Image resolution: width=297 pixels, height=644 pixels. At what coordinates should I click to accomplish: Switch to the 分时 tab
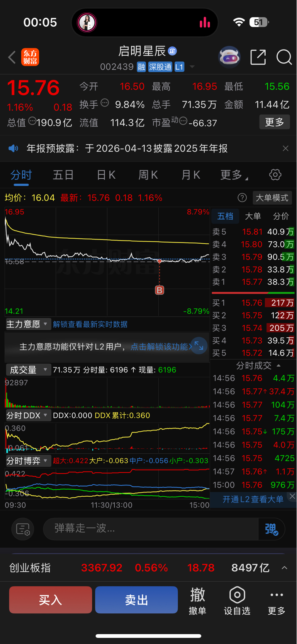pyautogui.click(x=21, y=175)
